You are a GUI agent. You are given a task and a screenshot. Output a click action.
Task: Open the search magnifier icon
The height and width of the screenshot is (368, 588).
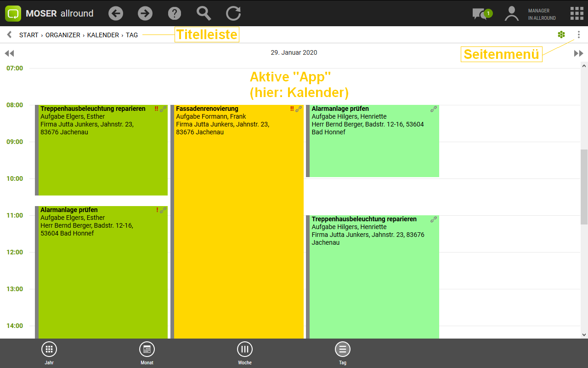204,13
